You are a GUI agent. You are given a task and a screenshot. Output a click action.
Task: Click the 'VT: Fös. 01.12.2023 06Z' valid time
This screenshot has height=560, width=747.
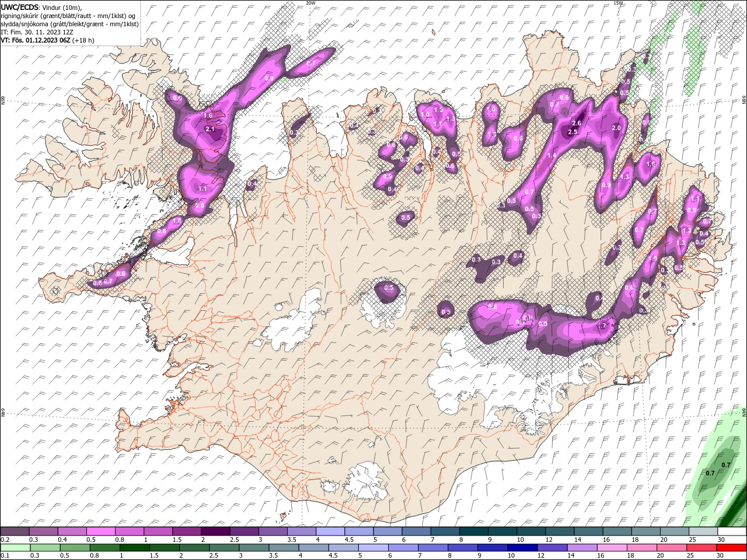tap(36, 40)
